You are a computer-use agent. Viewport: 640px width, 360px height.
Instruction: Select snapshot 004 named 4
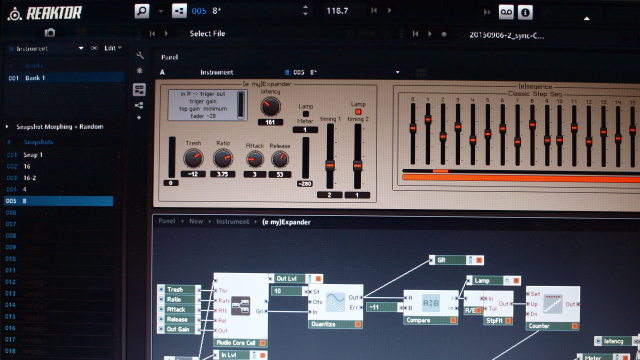coord(59,189)
